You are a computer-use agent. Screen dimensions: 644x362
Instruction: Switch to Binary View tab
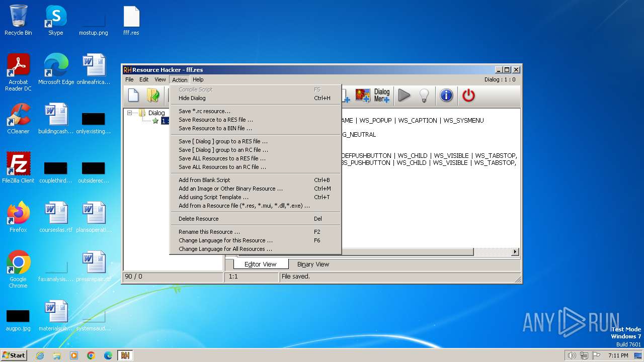pyautogui.click(x=313, y=264)
